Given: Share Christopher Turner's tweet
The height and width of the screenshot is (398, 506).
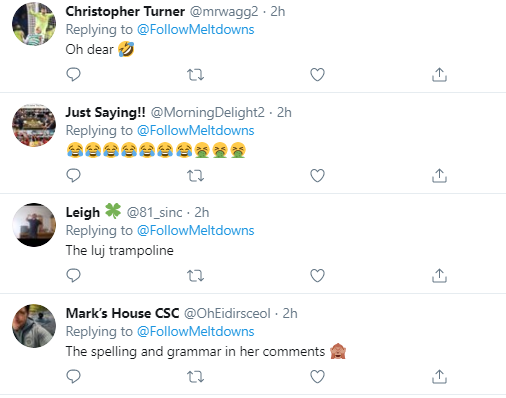Looking at the screenshot, I should (439, 75).
